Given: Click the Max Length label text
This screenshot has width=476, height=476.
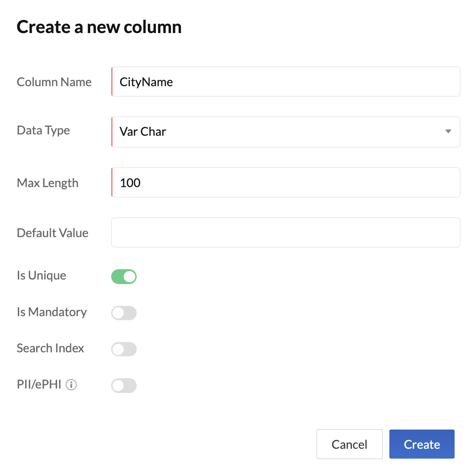Looking at the screenshot, I should coord(48,183).
